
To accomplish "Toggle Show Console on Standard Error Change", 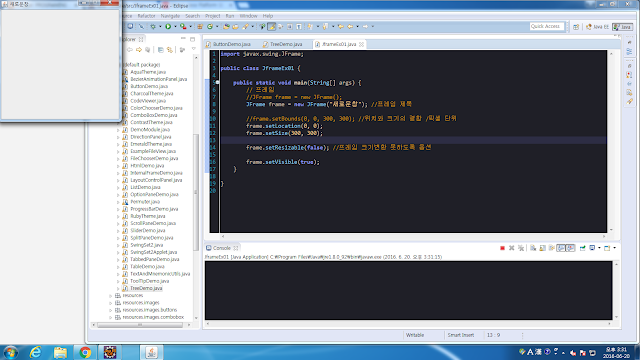I will click(571, 248).
